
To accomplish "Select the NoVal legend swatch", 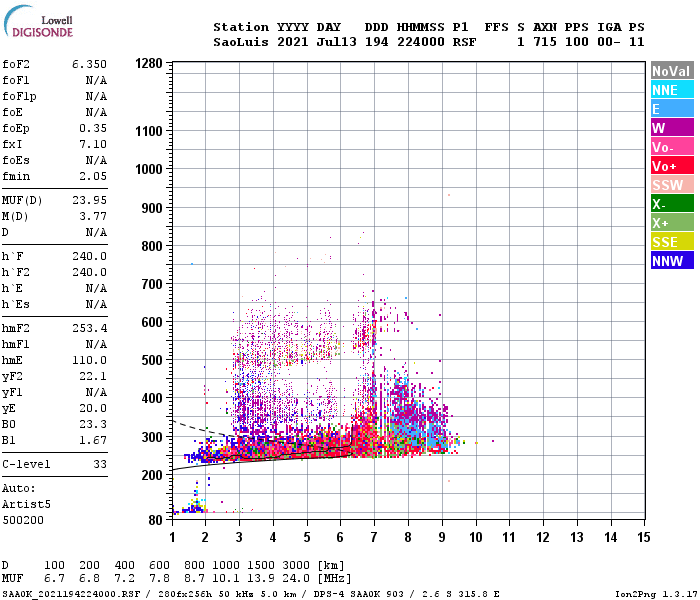I will point(672,71).
